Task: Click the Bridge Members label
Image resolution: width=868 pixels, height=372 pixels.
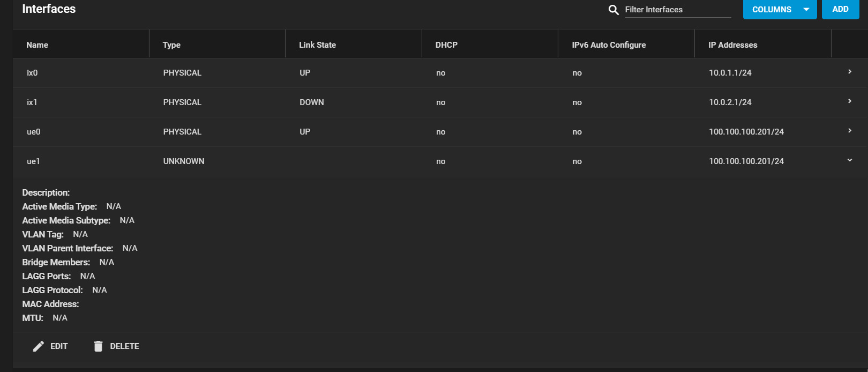Action: point(56,262)
